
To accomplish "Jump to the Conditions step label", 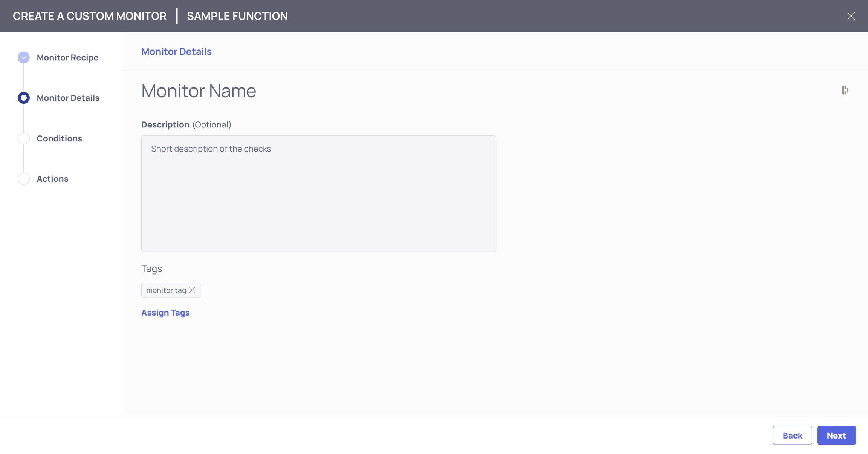I will 59,138.
